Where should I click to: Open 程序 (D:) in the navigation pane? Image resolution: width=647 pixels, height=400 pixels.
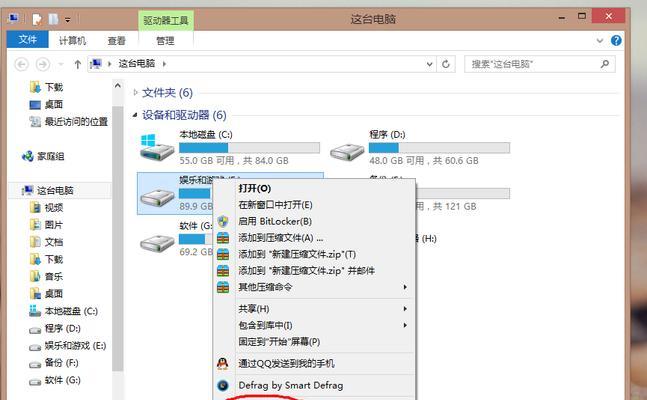(x=62, y=329)
